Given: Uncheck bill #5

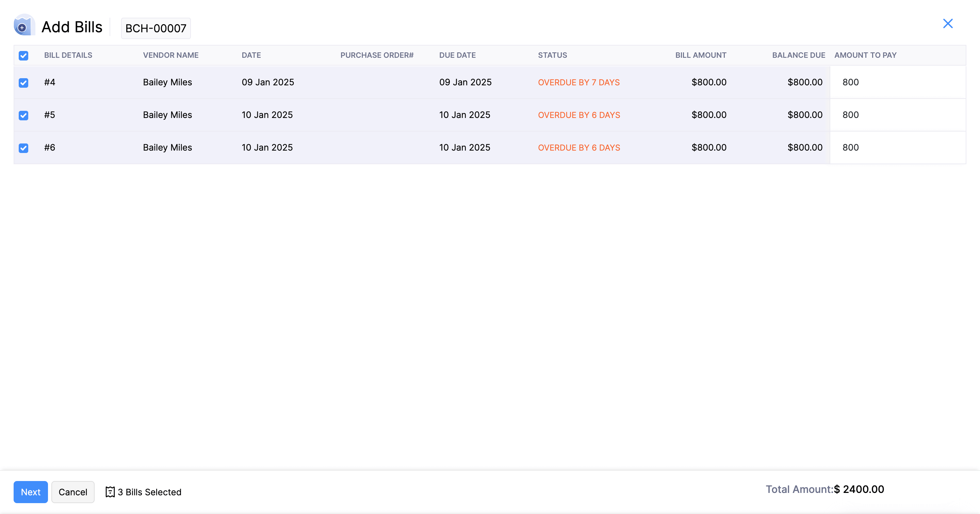Looking at the screenshot, I should coord(23,115).
